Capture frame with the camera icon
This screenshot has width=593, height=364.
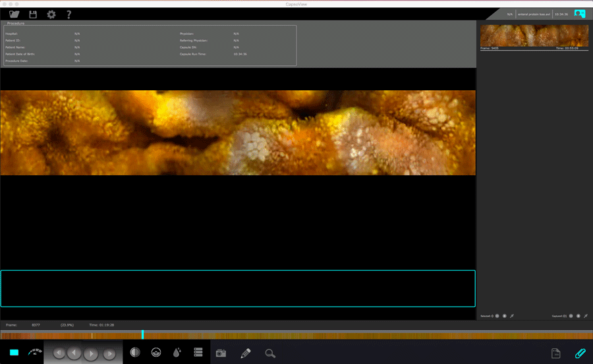tap(221, 353)
